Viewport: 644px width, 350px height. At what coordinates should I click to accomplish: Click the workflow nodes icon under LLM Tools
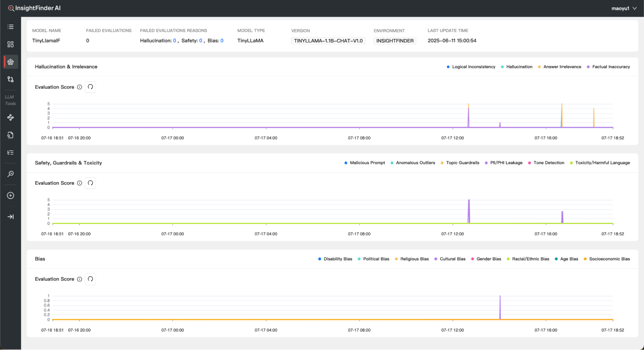click(x=10, y=118)
